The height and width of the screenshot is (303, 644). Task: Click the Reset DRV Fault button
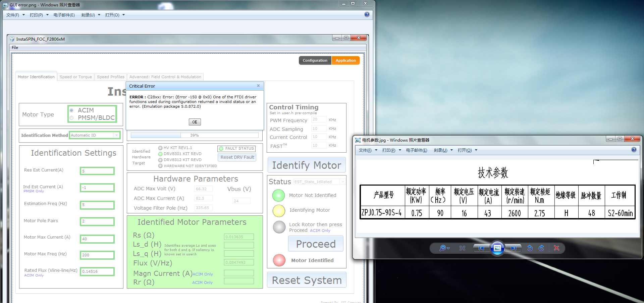coord(237,157)
